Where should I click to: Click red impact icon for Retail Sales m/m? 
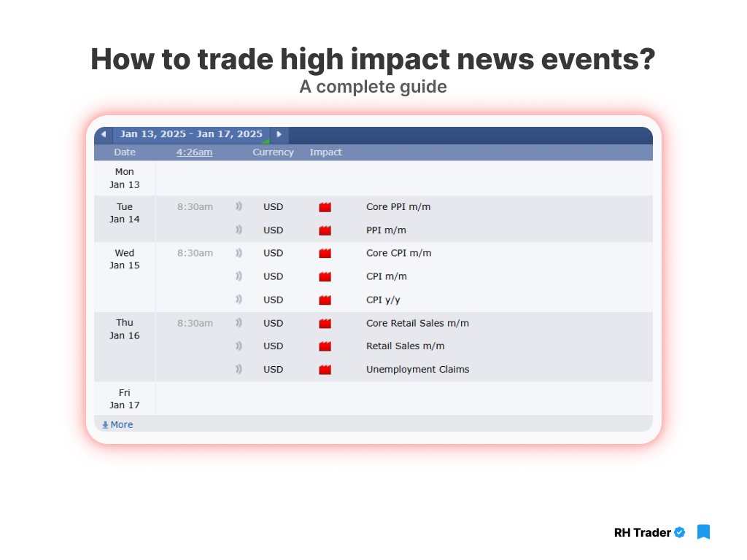(325, 346)
